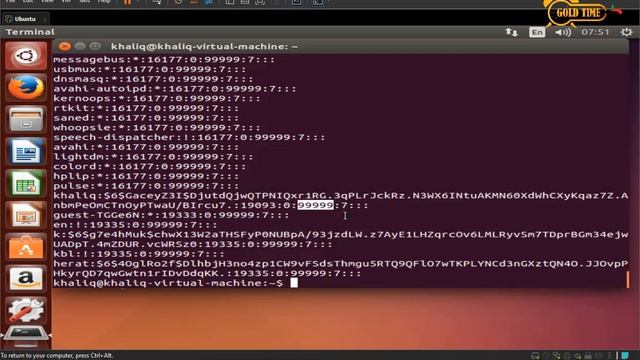The width and height of the screenshot is (640, 360).
Task: Open the Amazon launcher icon
Action: coord(26,279)
